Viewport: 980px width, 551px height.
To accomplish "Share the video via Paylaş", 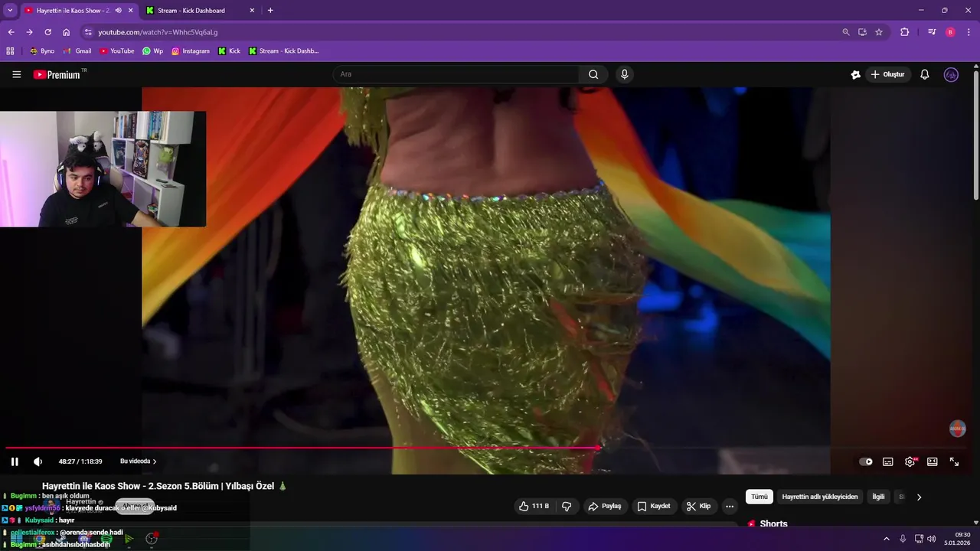I will click(604, 506).
